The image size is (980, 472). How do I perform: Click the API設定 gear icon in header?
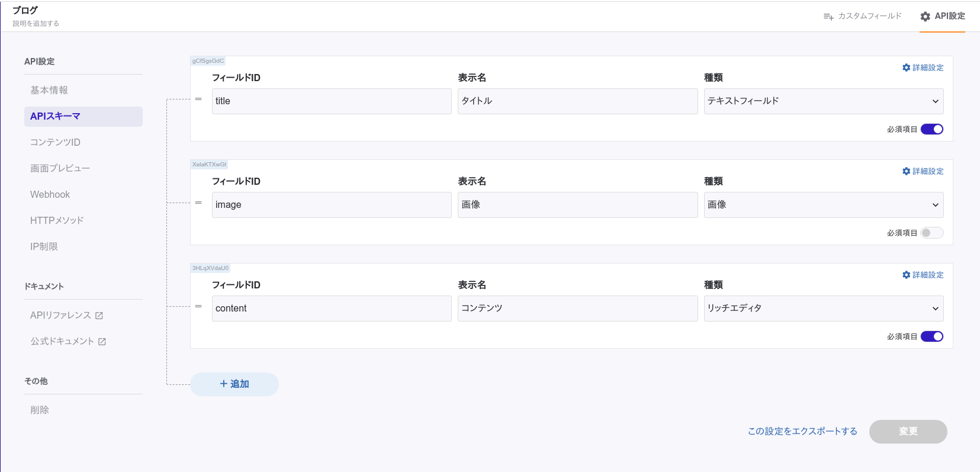point(926,17)
